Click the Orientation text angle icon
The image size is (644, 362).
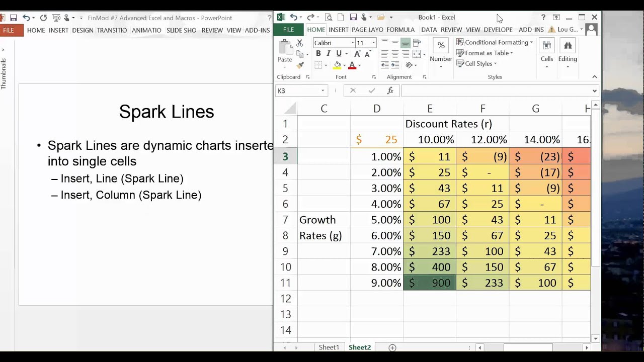pos(409,65)
